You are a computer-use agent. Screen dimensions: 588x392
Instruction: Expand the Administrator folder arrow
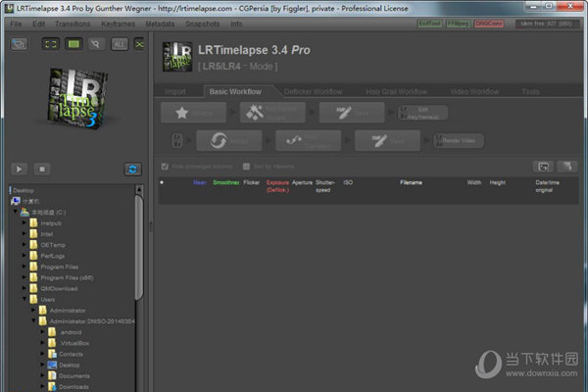point(33,310)
